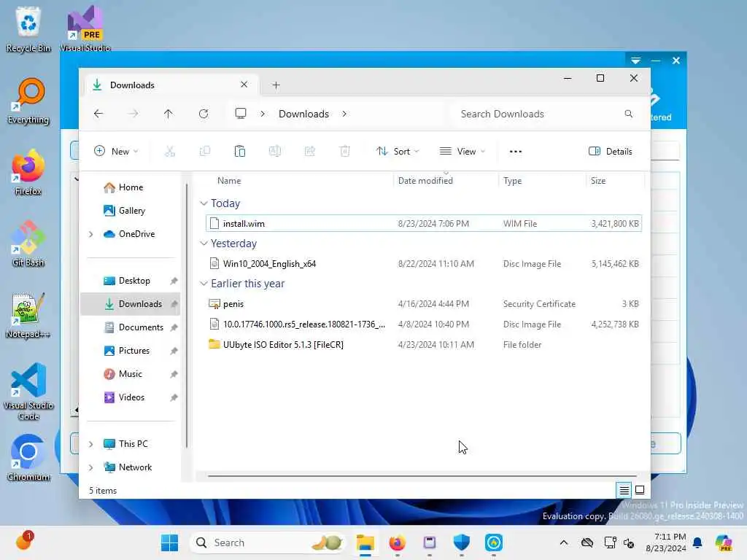
Task: Open the Sort dropdown
Action: [398, 152]
